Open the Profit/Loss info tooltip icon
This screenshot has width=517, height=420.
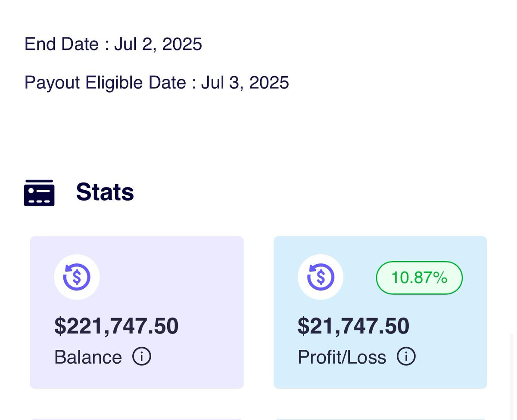(406, 357)
